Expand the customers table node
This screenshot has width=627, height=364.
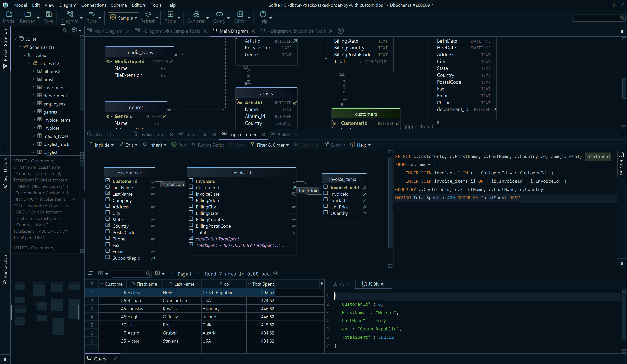click(x=34, y=87)
